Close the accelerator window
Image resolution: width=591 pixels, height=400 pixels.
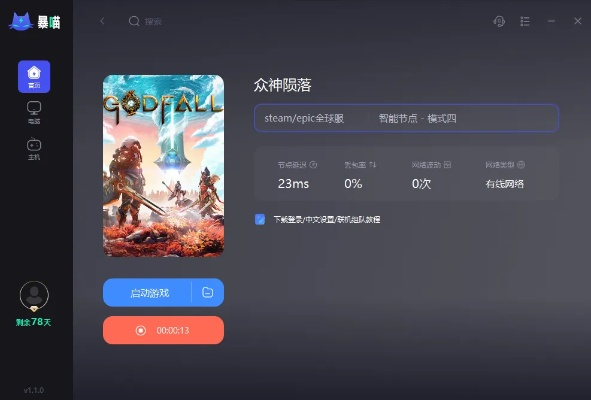(x=577, y=21)
